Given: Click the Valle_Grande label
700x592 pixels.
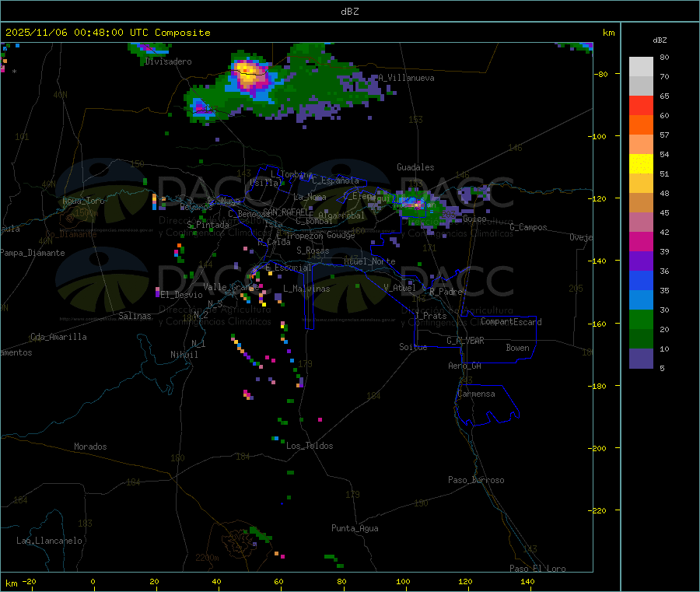Looking at the screenshot, I should (x=231, y=287).
